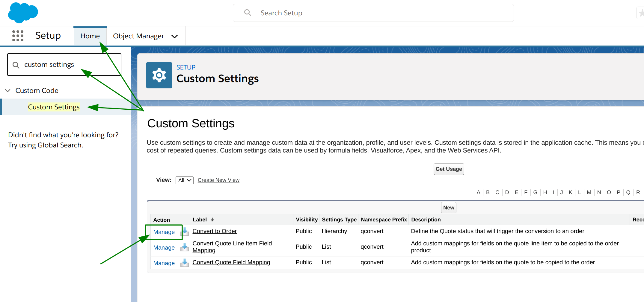Open the View All dropdown
The image size is (644, 302).
click(185, 180)
